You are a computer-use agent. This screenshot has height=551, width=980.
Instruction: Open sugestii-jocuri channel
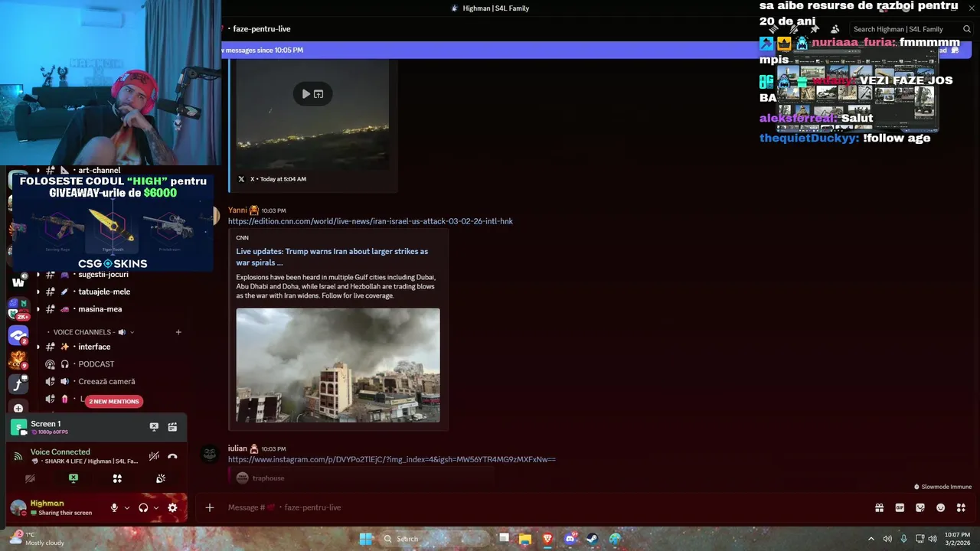[103, 274]
